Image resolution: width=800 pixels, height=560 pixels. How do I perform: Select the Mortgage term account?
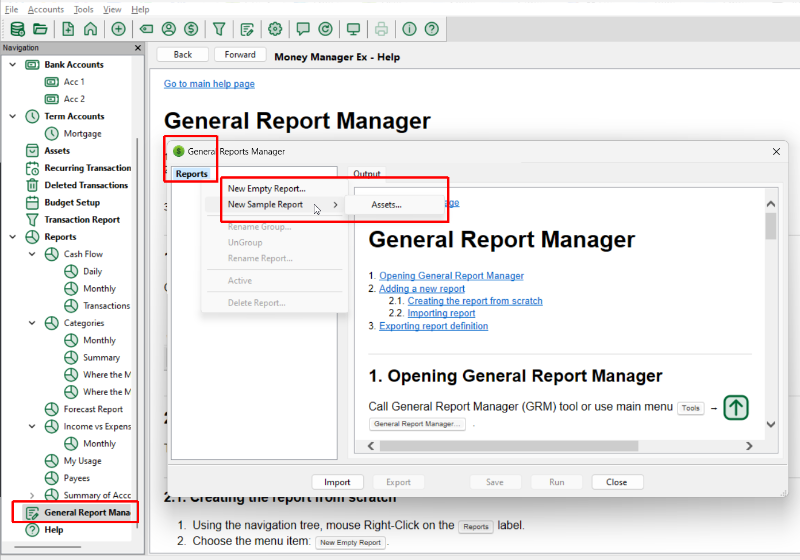pyautogui.click(x=82, y=134)
